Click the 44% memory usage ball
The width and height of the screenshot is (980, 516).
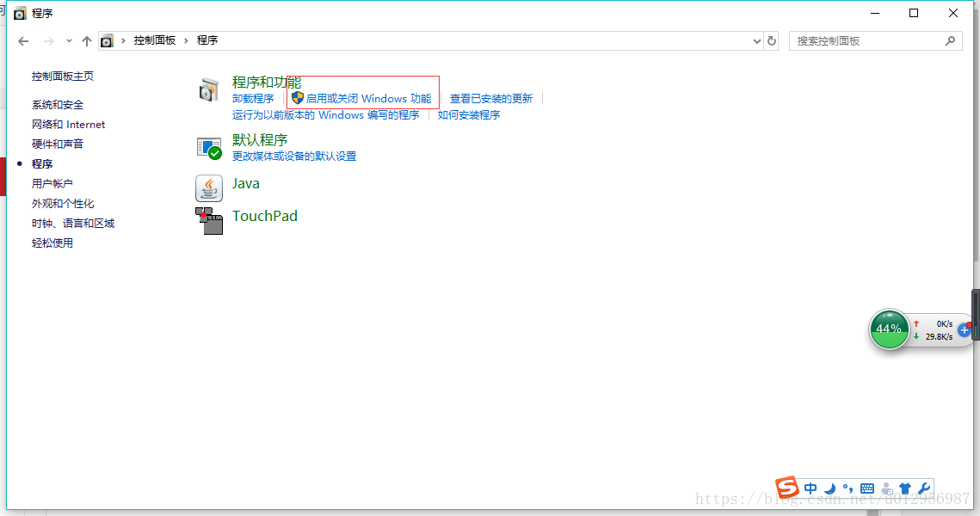tap(888, 329)
